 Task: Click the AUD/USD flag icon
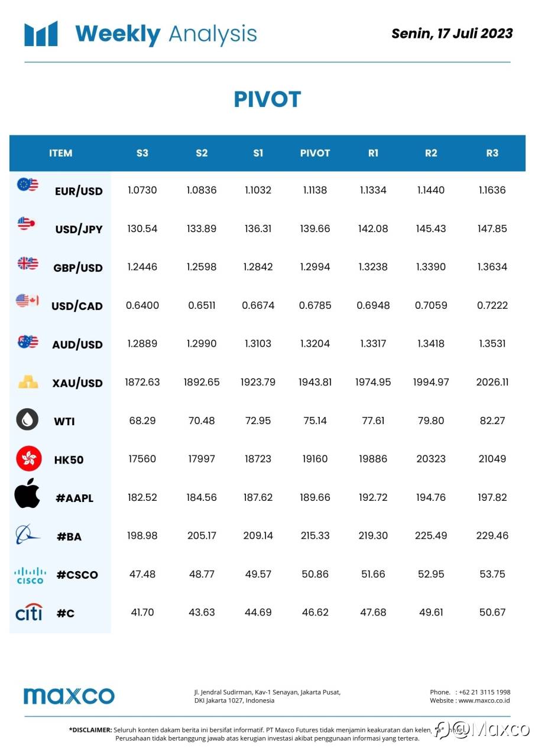[x=27, y=341]
